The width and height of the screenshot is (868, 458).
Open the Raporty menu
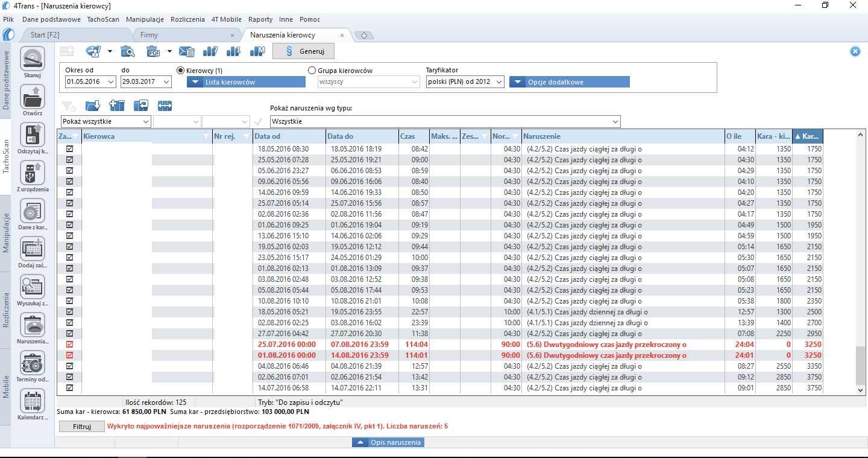(x=260, y=19)
